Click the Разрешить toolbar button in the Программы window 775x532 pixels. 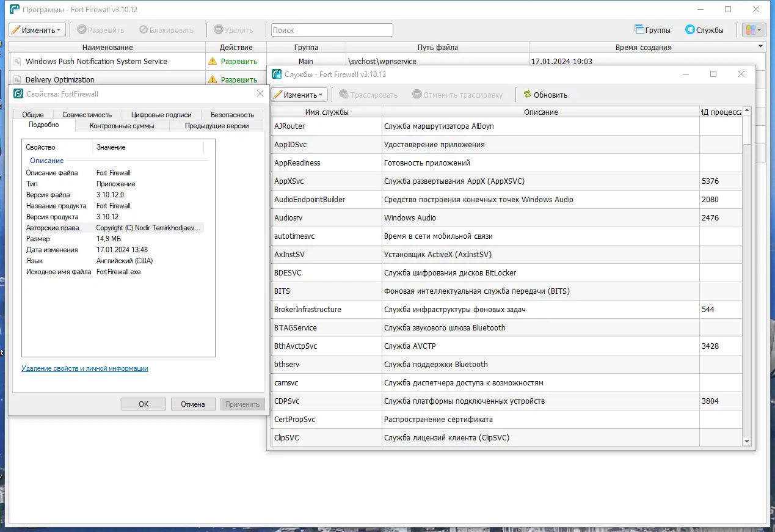tap(100, 30)
